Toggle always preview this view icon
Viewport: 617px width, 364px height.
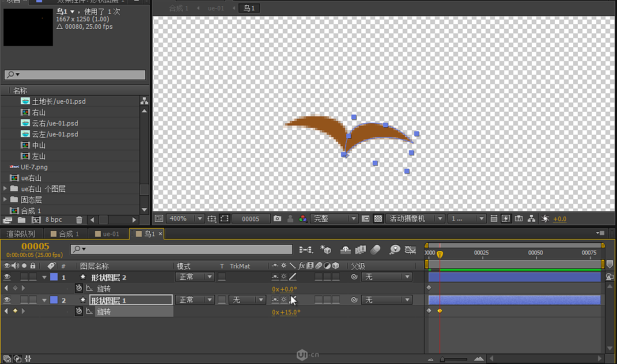click(x=158, y=218)
